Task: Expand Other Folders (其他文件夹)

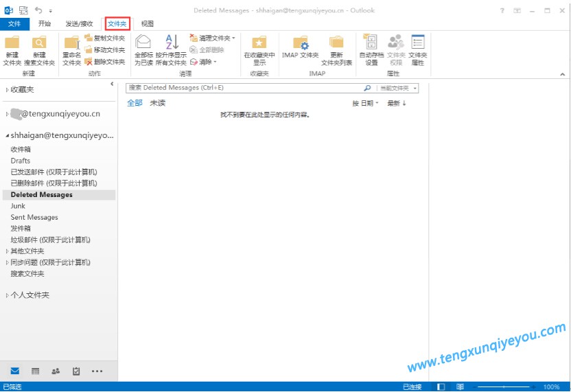Action: (x=7, y=251)
